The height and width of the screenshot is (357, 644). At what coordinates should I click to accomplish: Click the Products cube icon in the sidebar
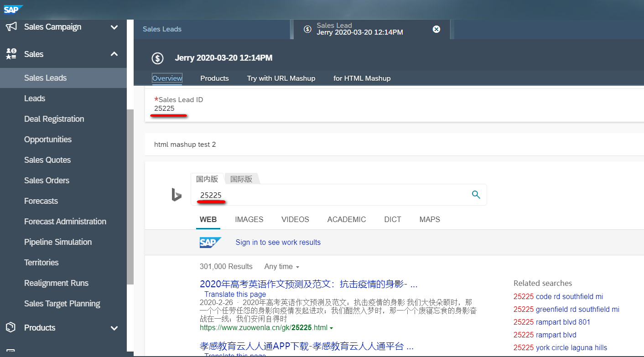10,327
